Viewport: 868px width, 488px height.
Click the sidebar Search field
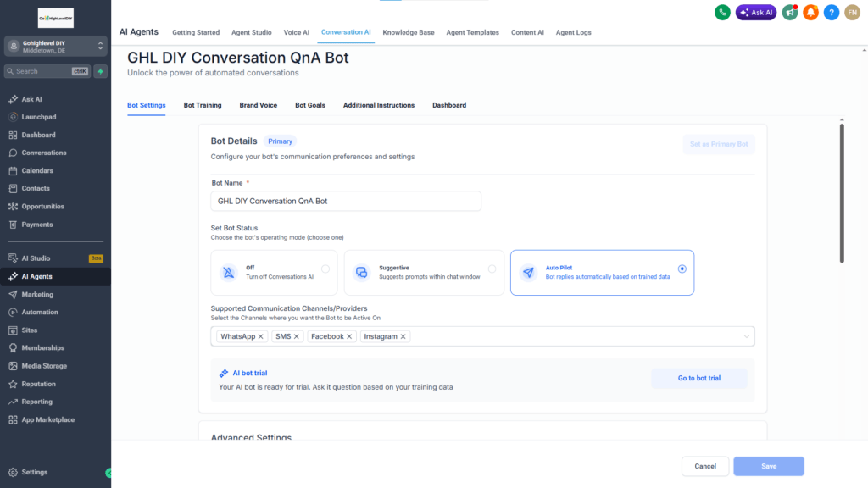[x=47, y=71]
